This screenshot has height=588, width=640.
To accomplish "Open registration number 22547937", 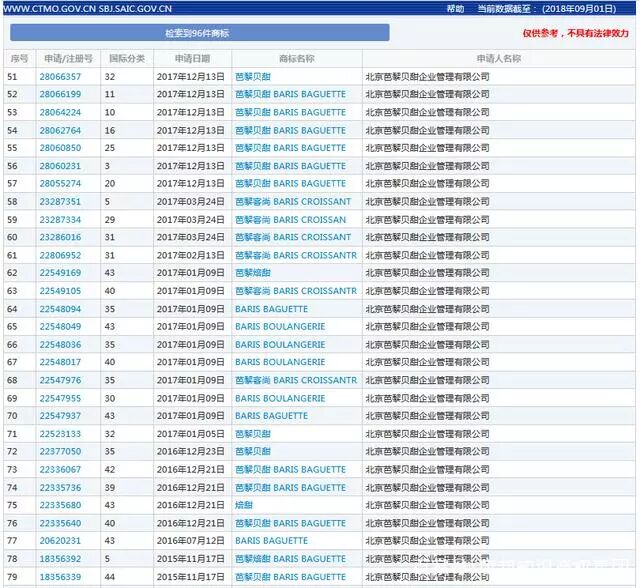I will pos(60,416).
